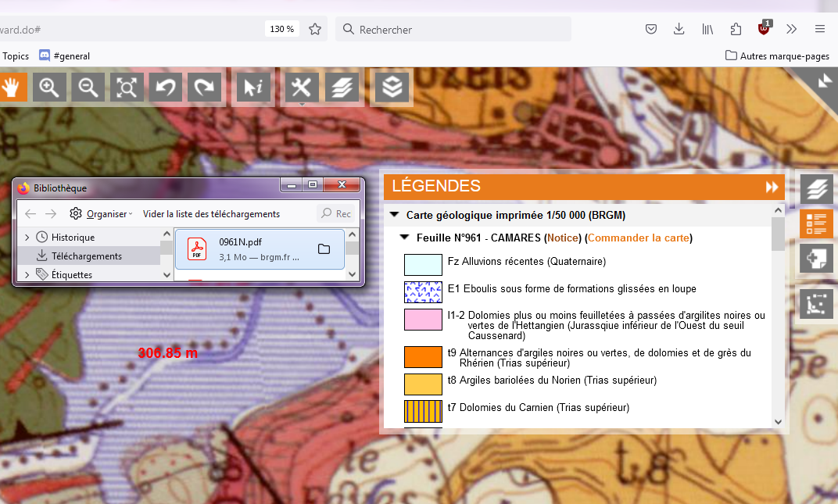The image size is (838, 504).
Task: Collapse the Feuille N°961 - CAMARES group
Action: pyautogui.click(x=404, y=238)
